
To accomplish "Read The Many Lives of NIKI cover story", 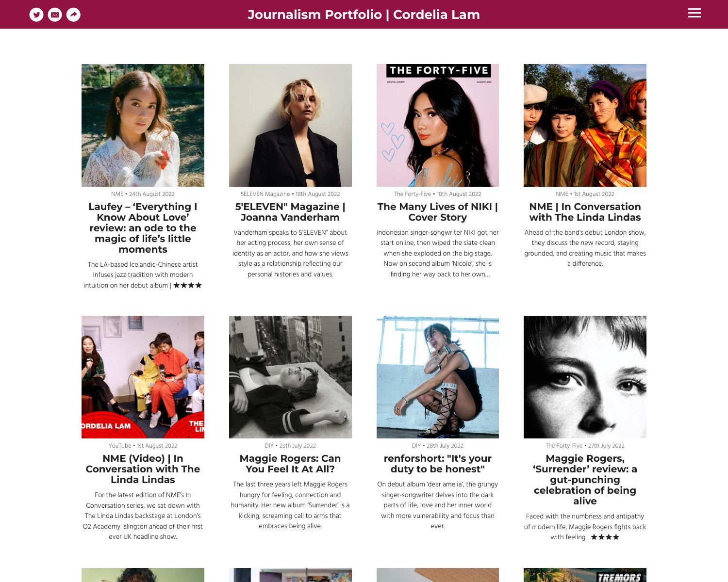I will coord(438,212).
